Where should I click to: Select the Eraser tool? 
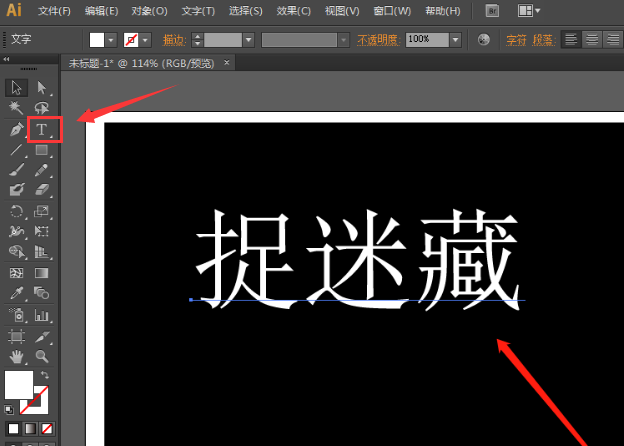[x=42, y=190]
